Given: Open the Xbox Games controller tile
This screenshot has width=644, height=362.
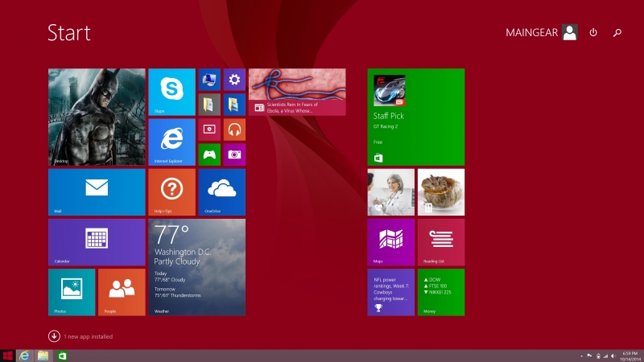Looking at the screenshot, I should 209,154.
